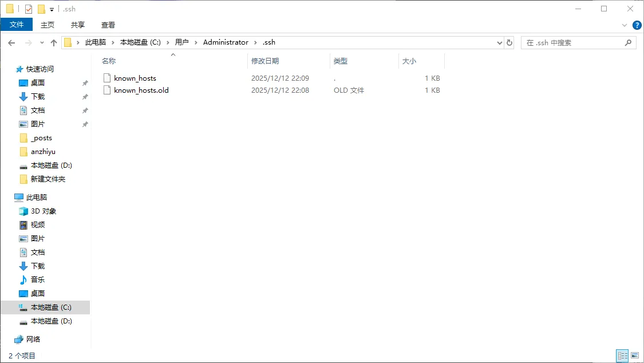This screenshot has width=644, height=363.
Task: Click the Properties icon in title bar
Action: click(x=29, y=9)
